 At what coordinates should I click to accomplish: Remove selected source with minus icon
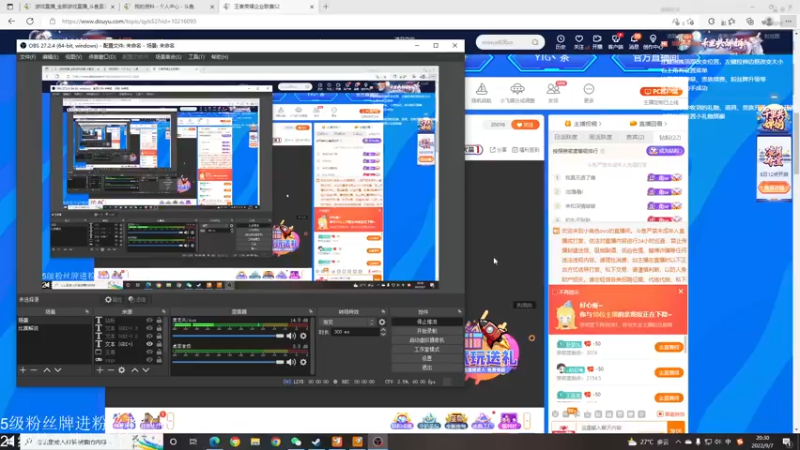(110, 370)
